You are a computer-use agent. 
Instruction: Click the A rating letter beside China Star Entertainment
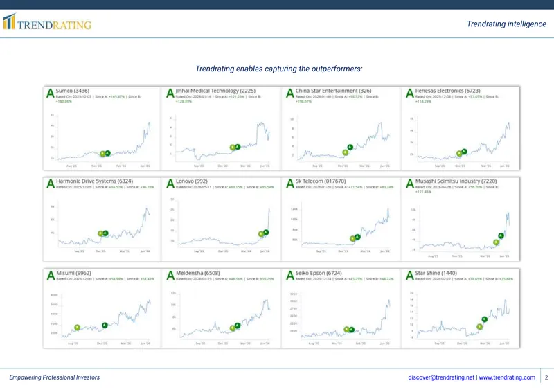tap(290, 93)
